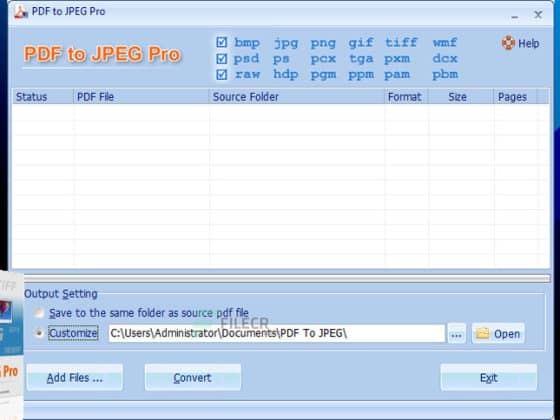Sort by the PDF File column header

tap(141, 97)
